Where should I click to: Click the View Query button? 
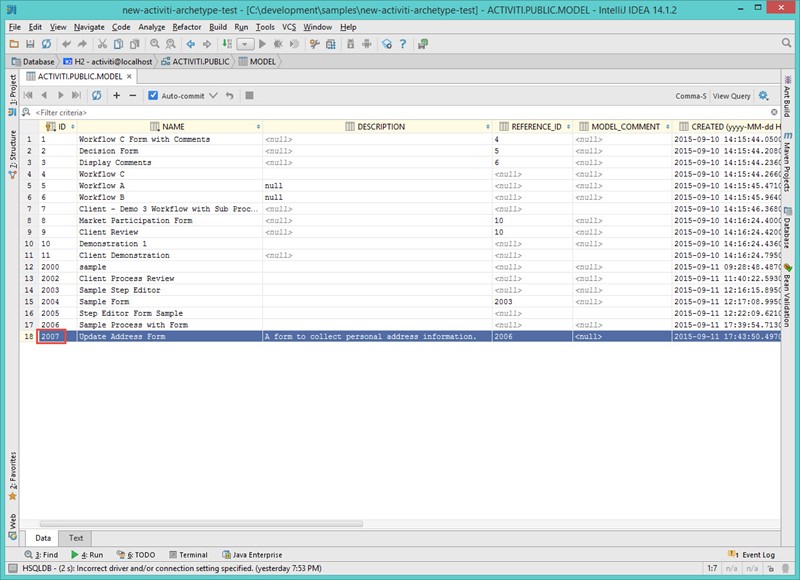point(732,96)
